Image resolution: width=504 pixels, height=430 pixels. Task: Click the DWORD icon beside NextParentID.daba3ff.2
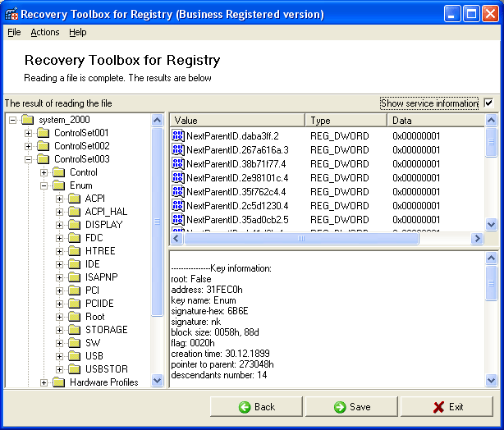(178, 136)
